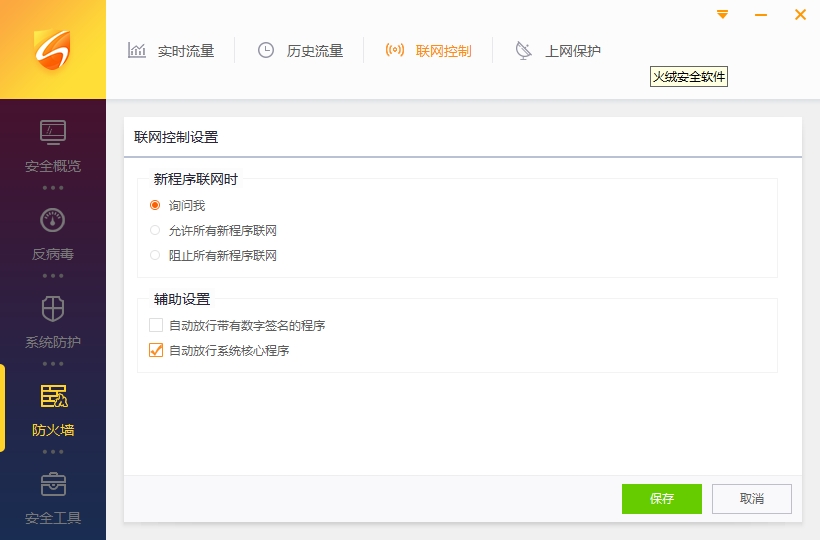The width and height of the screenshot is (820, 540).
Task: Open the orange dropdown menu arrow in title bar
Action: pos(723,15)
